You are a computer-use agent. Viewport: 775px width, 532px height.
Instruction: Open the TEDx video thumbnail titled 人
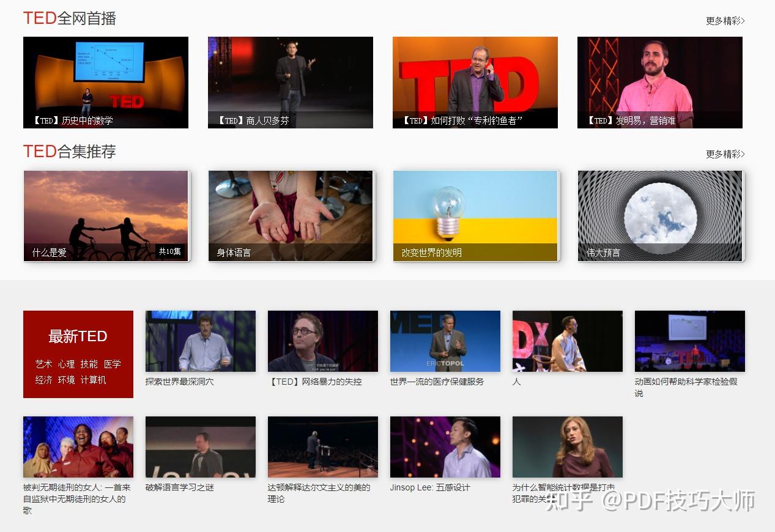point(568,341)
